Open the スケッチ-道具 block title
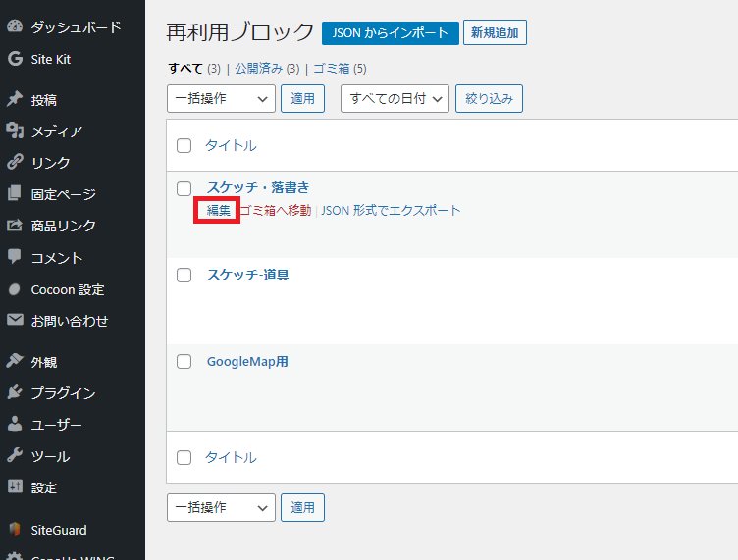Image resolution: width=738 pixels, height=560 pixels. coord(247,275)
